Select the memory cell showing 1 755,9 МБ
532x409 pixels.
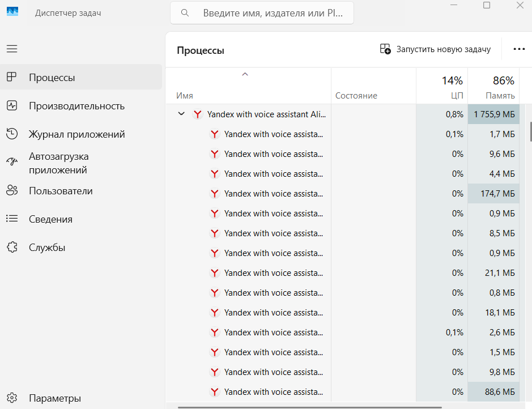(x=493, y=114)
